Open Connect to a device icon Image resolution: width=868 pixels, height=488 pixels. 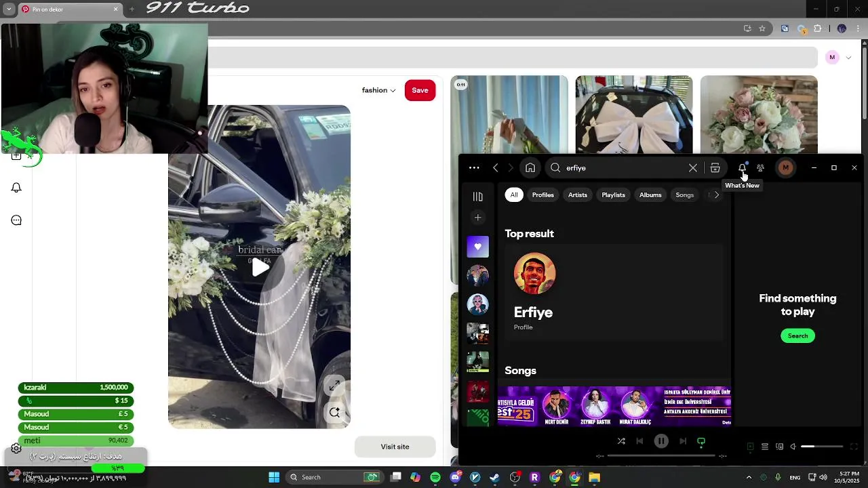point(779,447)
